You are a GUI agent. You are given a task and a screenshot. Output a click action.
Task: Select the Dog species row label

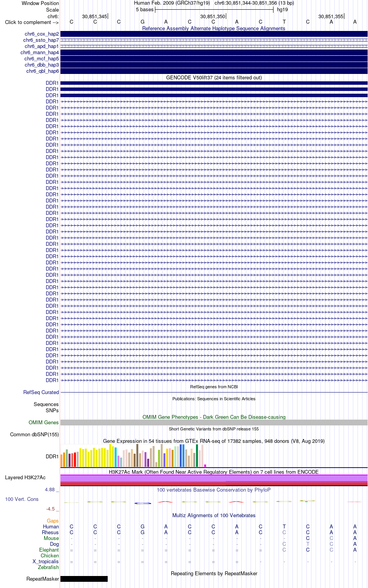54,544
